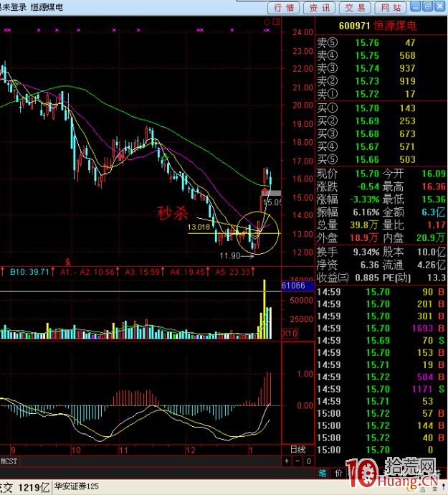Click the 金额 value 6.3亿
Screen dimensions: 448x495
[433, 212]
